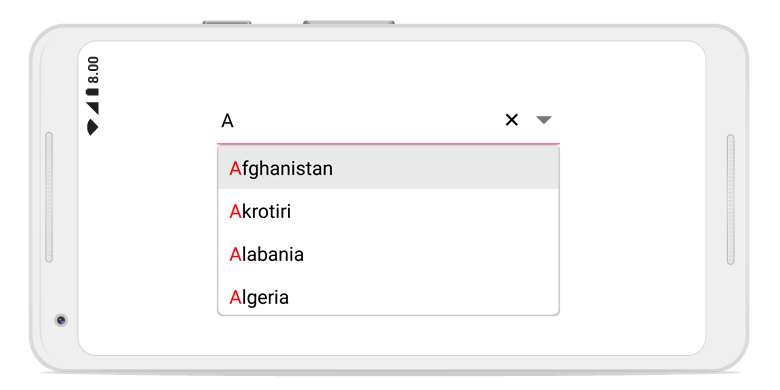Tap empty field space left of clear icon
The height and width of the screenshot is (390, 780).
[x=368, y=121]
